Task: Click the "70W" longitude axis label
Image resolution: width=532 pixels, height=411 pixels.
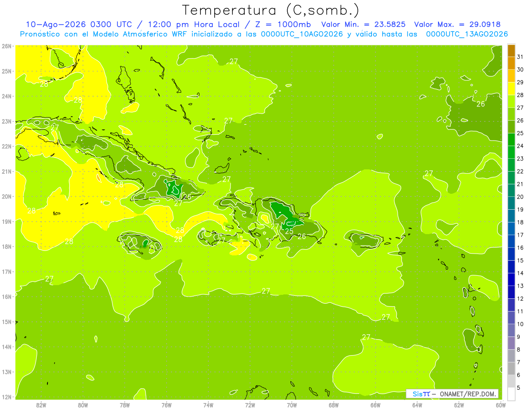Action: pyautogui.click(x=292, y=405)
